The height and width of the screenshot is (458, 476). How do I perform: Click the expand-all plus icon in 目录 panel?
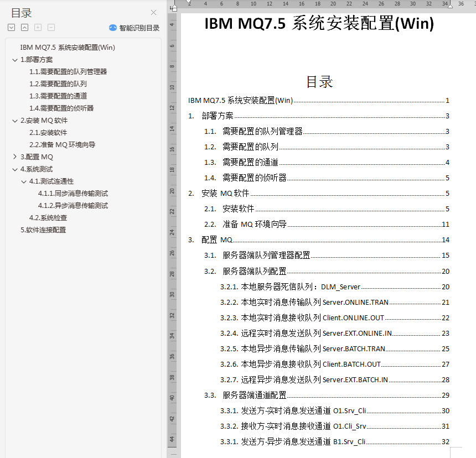pos(38,27)
